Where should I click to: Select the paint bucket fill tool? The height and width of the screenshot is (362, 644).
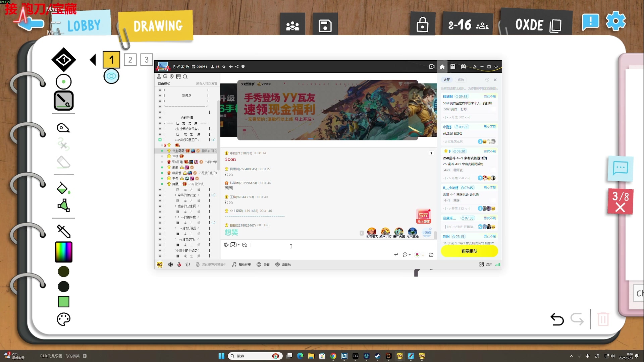tap(63, 188)
